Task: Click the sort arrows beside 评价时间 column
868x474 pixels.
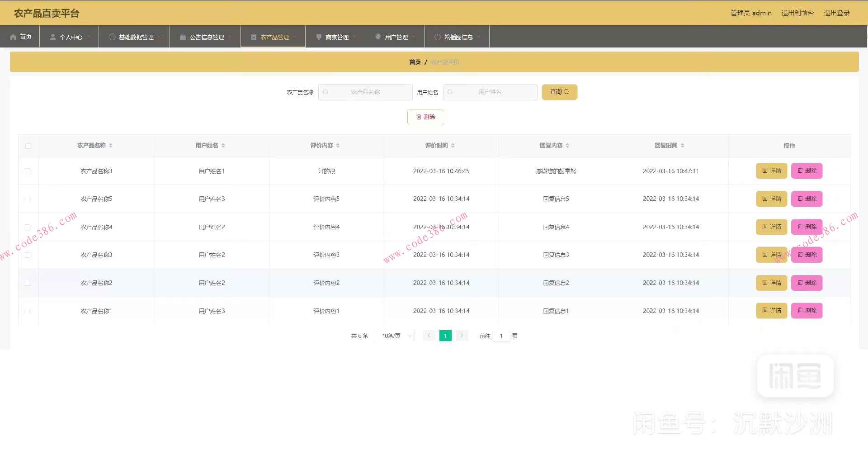Action: tap(453, 146)
